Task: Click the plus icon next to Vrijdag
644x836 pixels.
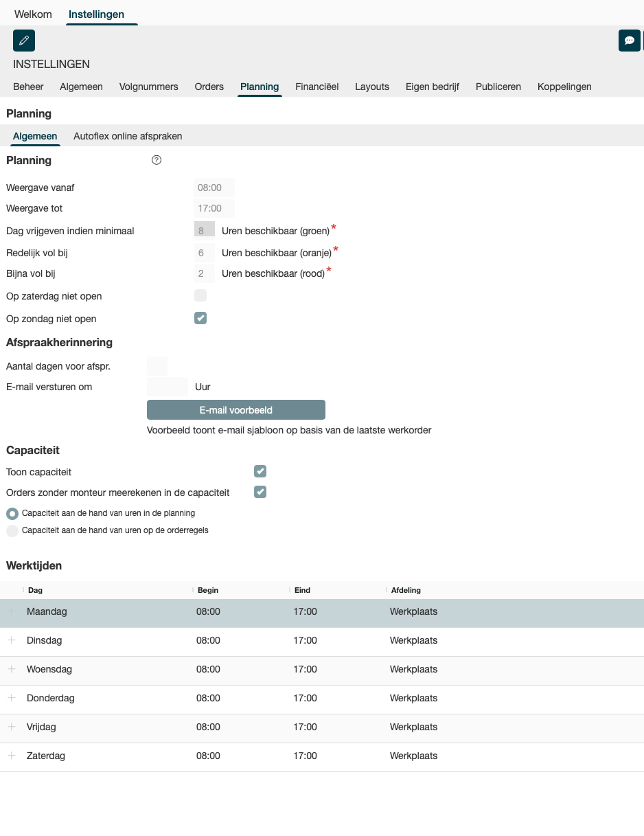Action: pos(12,727)
